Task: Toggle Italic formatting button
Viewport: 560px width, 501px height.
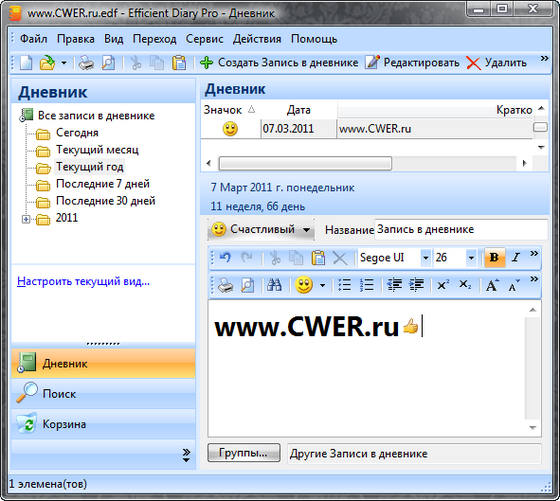Action: tap(515, 257)
